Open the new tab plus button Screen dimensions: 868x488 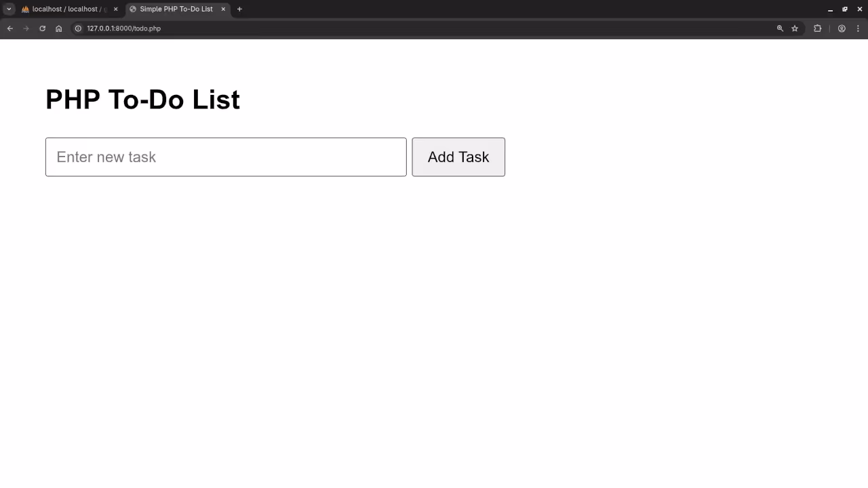(239, 9)
